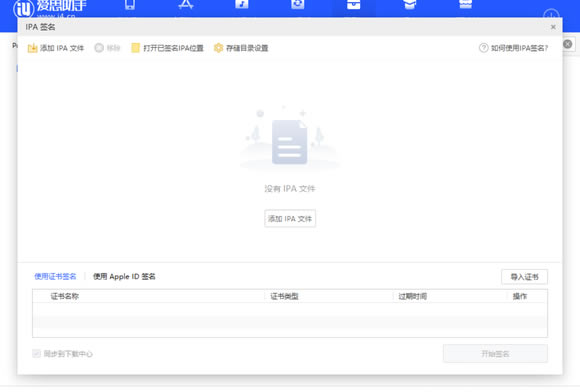The image size is (580, 392).
Task: Click the 操作 column header
Action: (520, 296)
